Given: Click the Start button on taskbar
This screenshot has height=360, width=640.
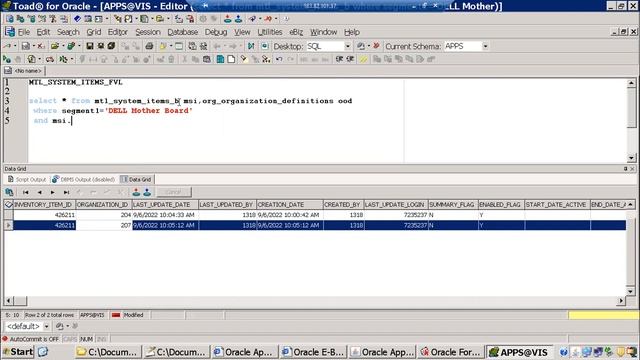Looking at the screenshot, I should [x=18, y=352].
